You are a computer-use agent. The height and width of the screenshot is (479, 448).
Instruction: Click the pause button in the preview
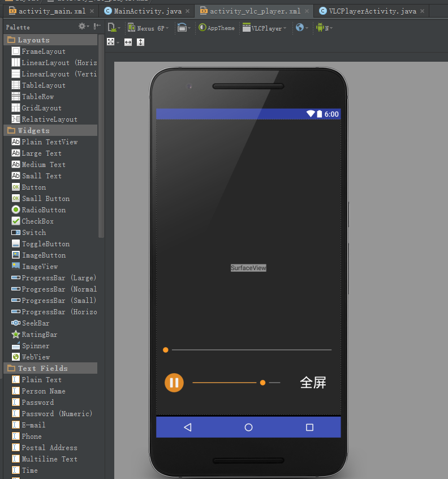174,383
